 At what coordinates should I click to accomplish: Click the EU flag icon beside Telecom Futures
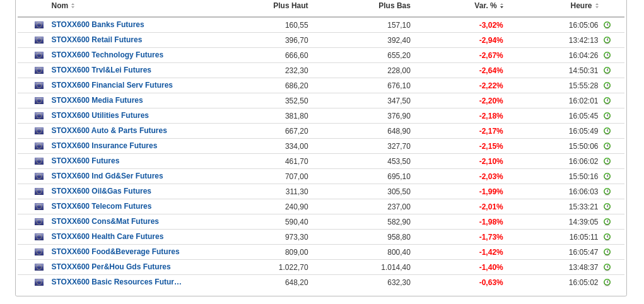39,207
